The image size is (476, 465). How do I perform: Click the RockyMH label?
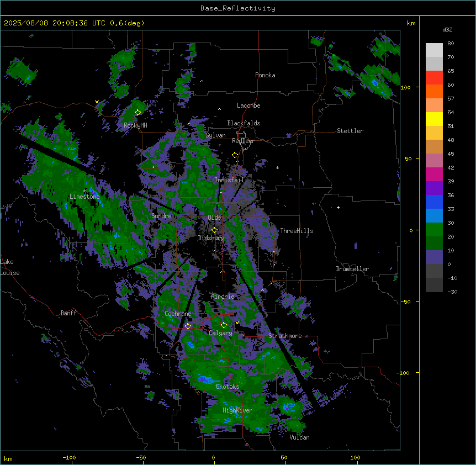[135, 125]
